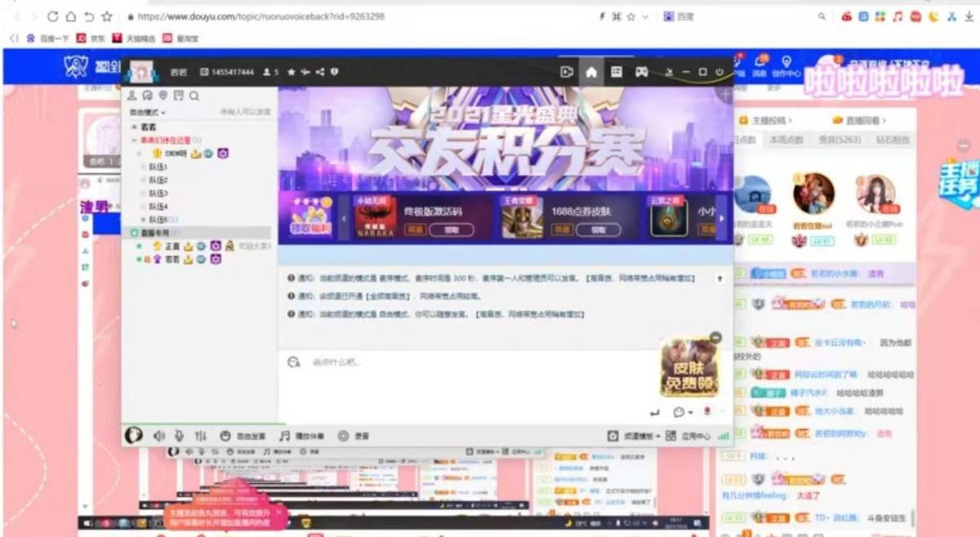
Task: Toggle the speaker volume icon
Action: (158, 436)
